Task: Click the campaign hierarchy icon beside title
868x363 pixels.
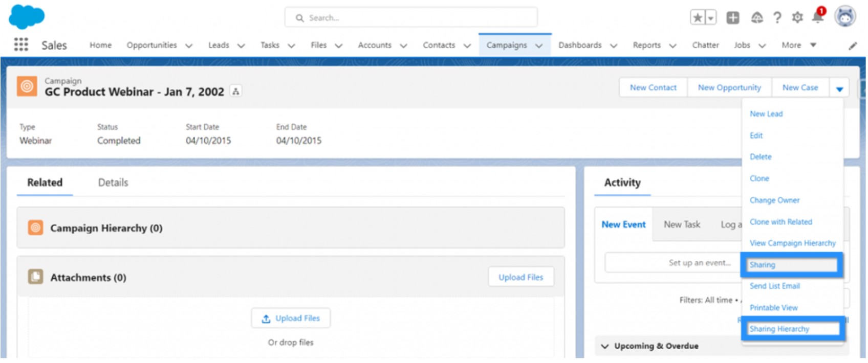Action: [x=236, y=92]
